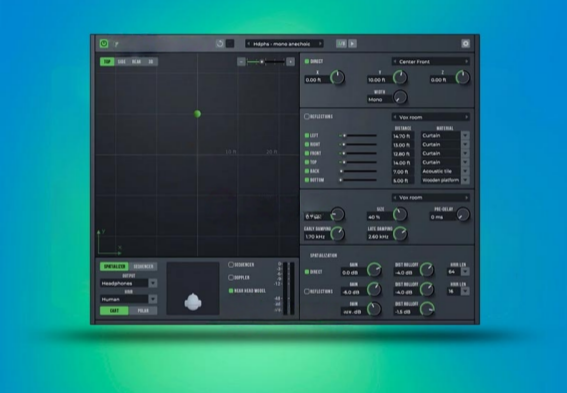
Task: Click left arrow of reflections Vox room preset
Action: pos(395,118)
